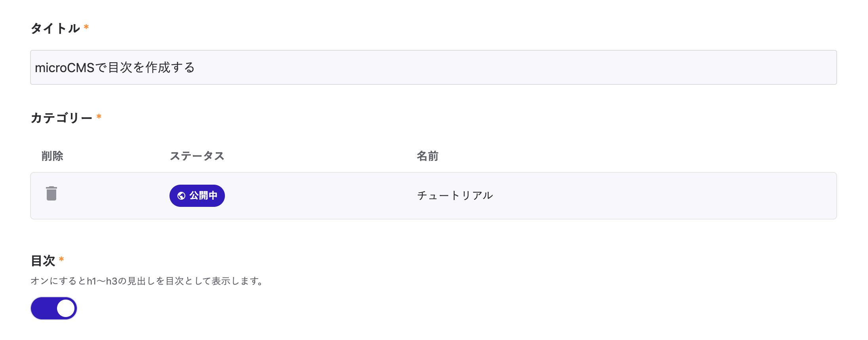Image resolution: width=868 pixels, height=340 pixels.
Task: Click row area between trash icon and 公開中
Action: point(115,196)
